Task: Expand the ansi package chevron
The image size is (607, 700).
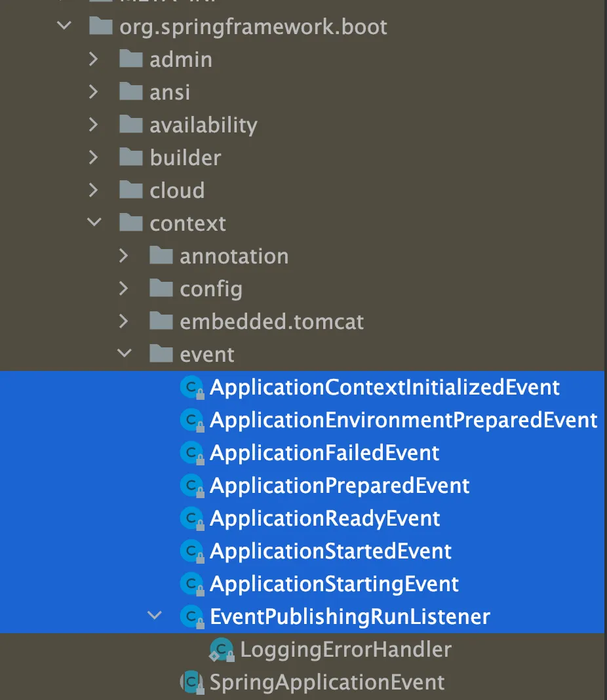Action: pos(93,92)
